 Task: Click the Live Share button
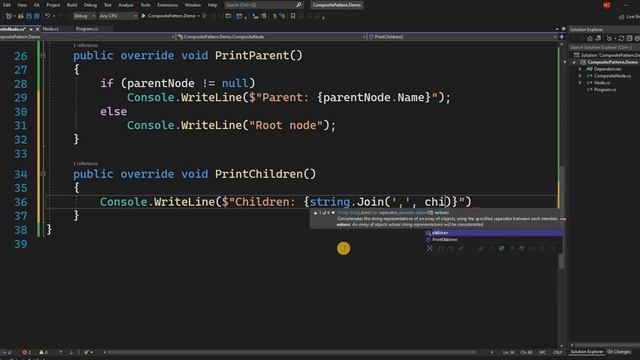(629, 16)
